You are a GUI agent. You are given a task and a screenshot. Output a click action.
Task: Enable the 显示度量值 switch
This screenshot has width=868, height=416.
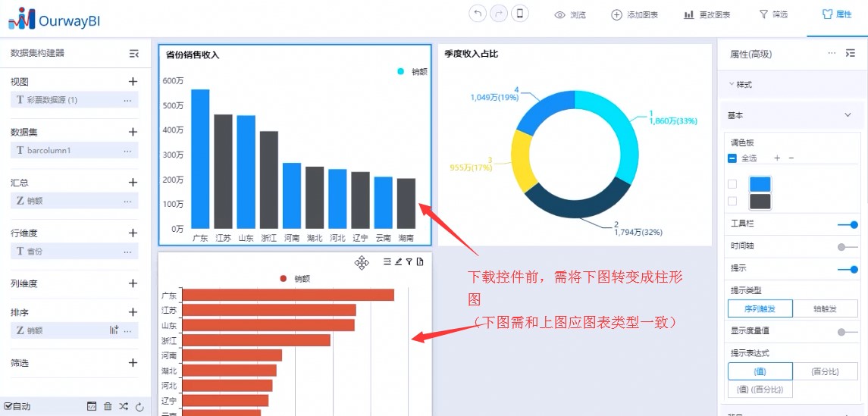click(848, 332)
